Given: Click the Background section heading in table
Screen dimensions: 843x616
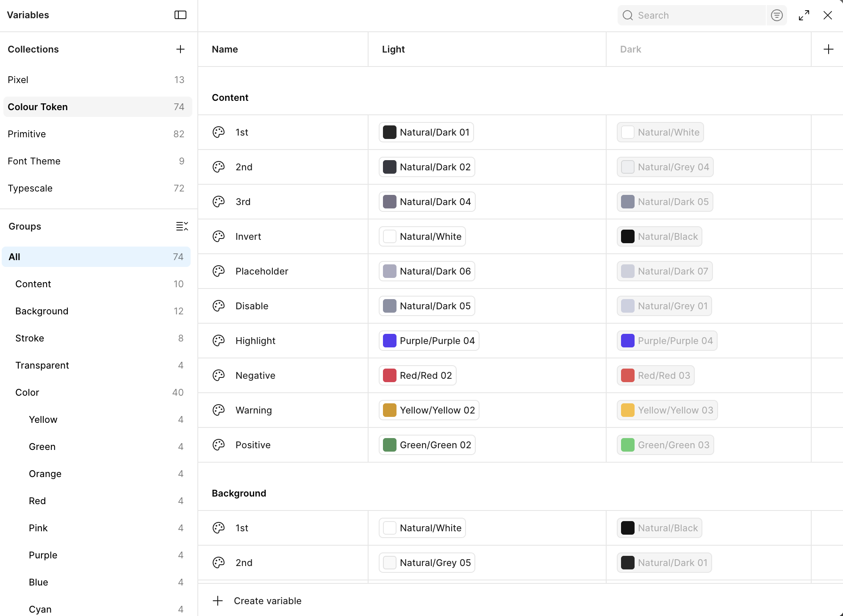Looking at the screenshot, I should click(239, 493).
